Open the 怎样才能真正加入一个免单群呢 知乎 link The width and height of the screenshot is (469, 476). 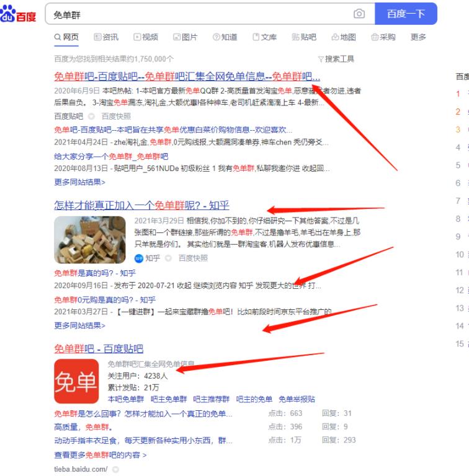(141, 206)
